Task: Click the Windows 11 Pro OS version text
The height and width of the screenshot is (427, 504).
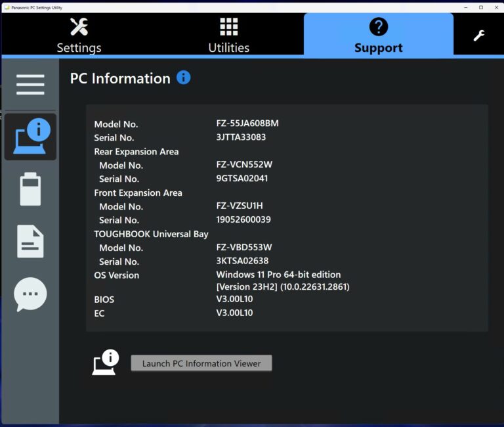Action: tap(278, 275)
